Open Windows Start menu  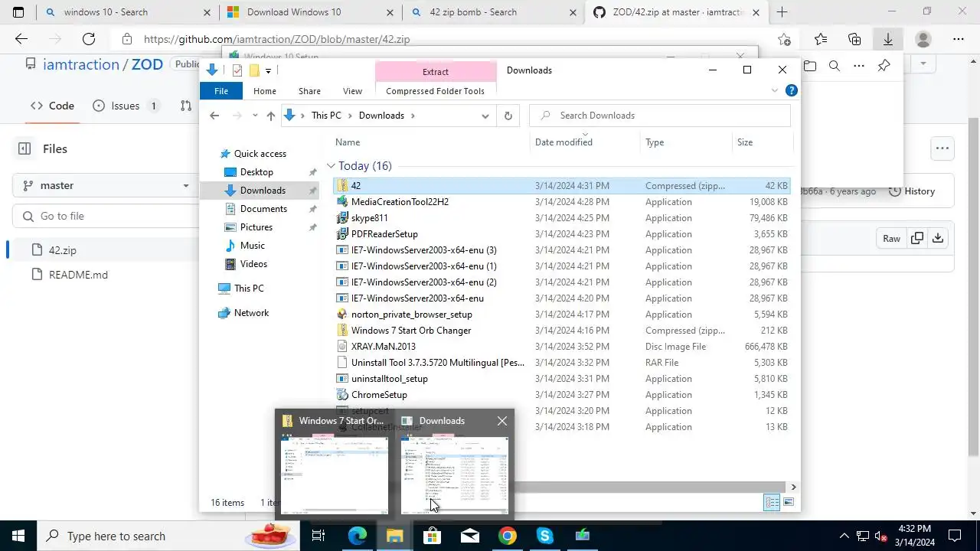pos(18,536)
